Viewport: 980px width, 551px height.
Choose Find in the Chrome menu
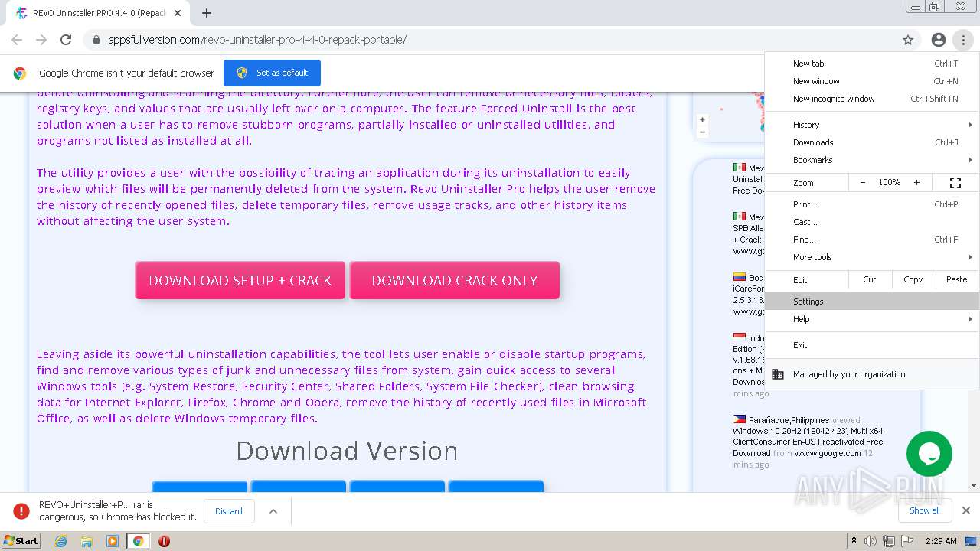coord(872,240)
